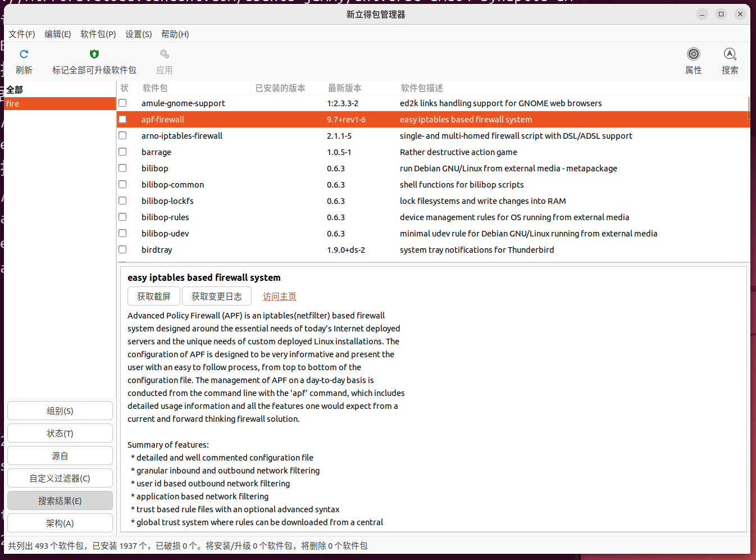This screenshot has width=756, height=560.
Task: Click the 自定义过滤器(C) button
Action: pyautogui.click(x=60, y=478)
